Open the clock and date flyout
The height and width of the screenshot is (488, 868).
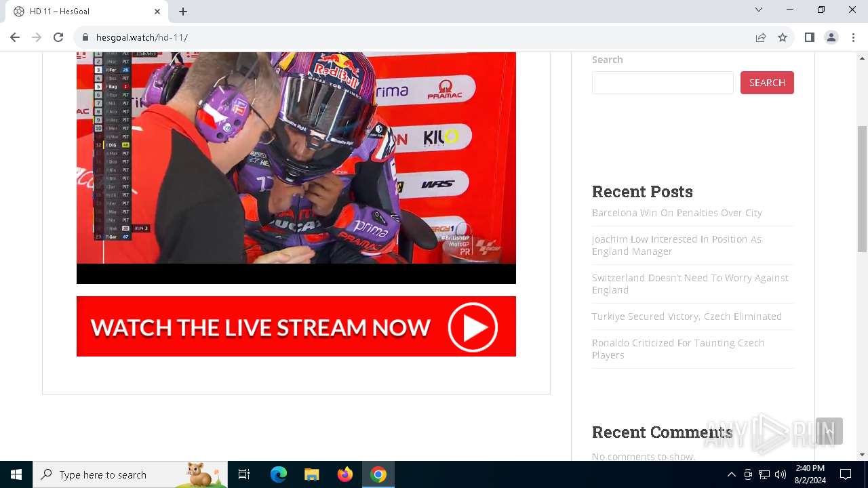pos(810,474)
